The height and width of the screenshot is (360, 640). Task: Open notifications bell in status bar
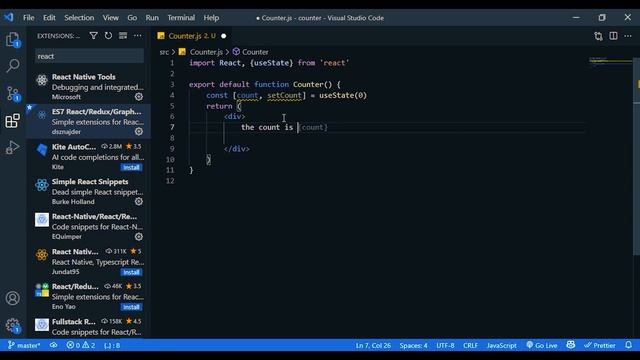click(629, 345)
